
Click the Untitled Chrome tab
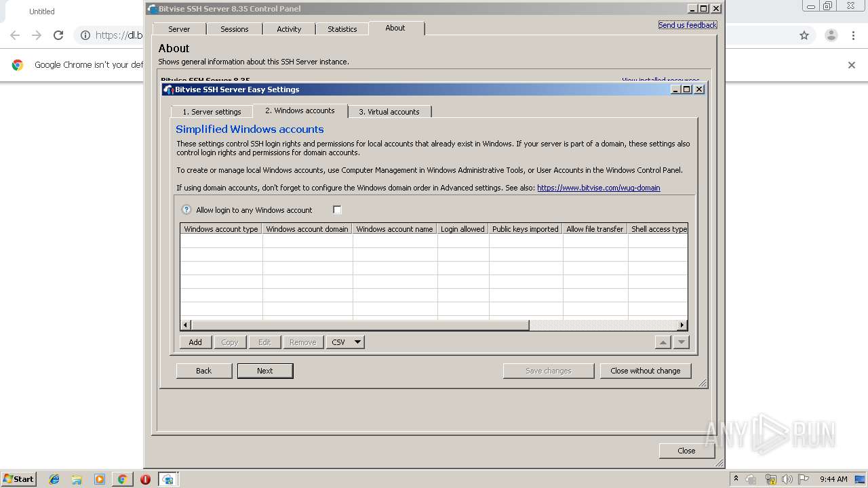click(x=42, y=12)
